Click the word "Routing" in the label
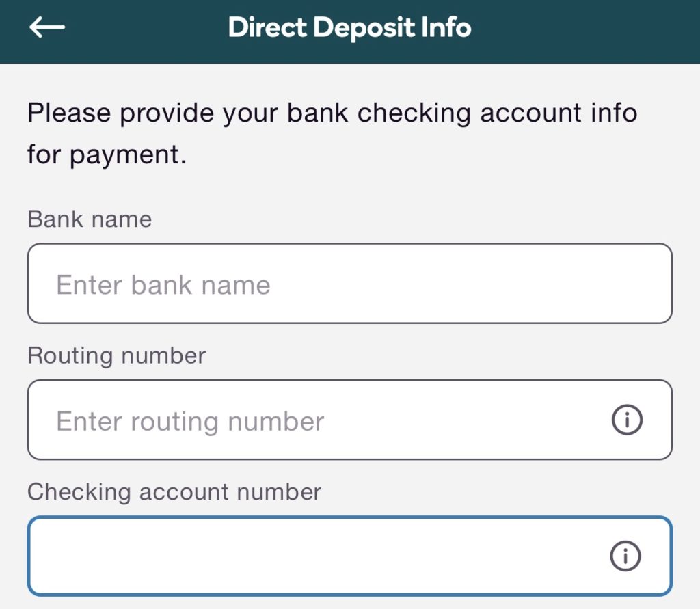This screenshot has height=609, width=700. (x=70, y=356)
